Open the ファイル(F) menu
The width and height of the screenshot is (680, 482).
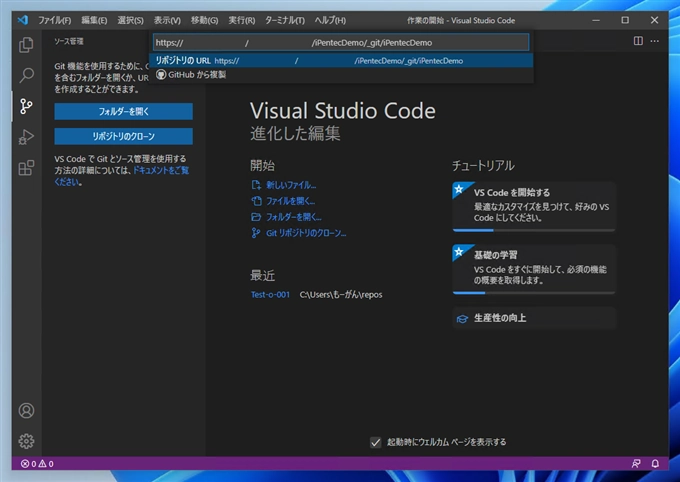point(55,20)
